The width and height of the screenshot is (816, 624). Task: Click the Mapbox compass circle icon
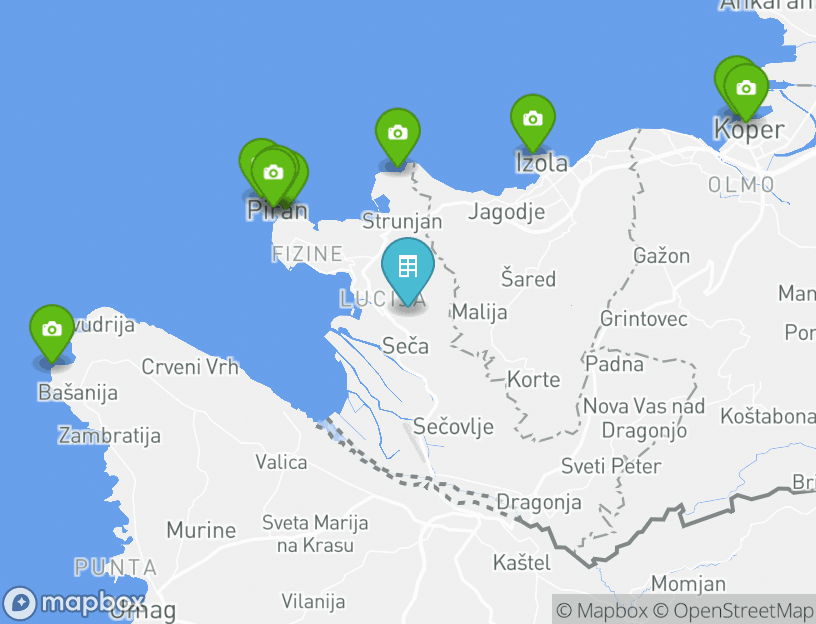(20, 604)
